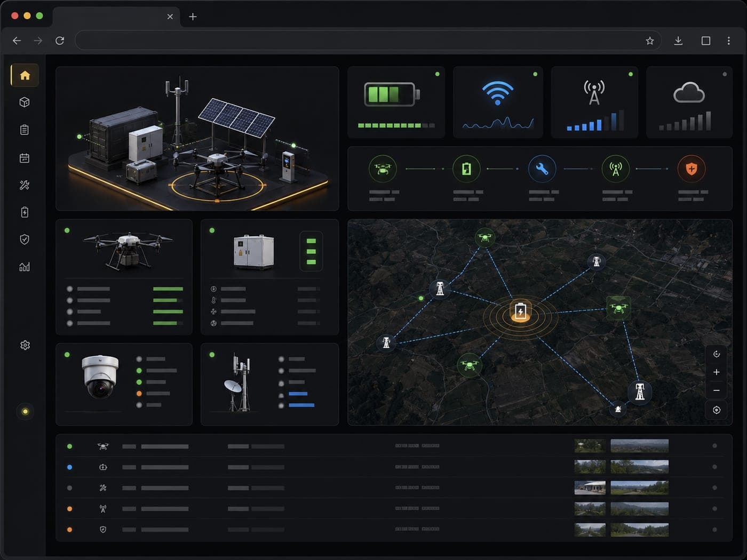
Task: Open the building thumbnail in the tools row
Action: pyautogui.click(x=590, y=487)
